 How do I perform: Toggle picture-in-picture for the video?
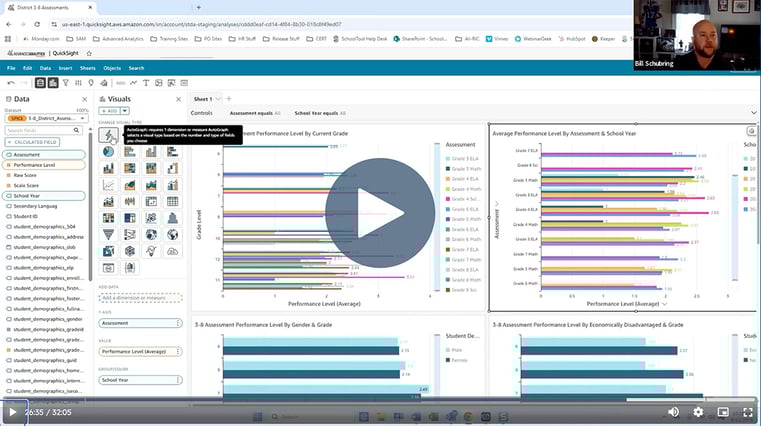coord(721,411)
